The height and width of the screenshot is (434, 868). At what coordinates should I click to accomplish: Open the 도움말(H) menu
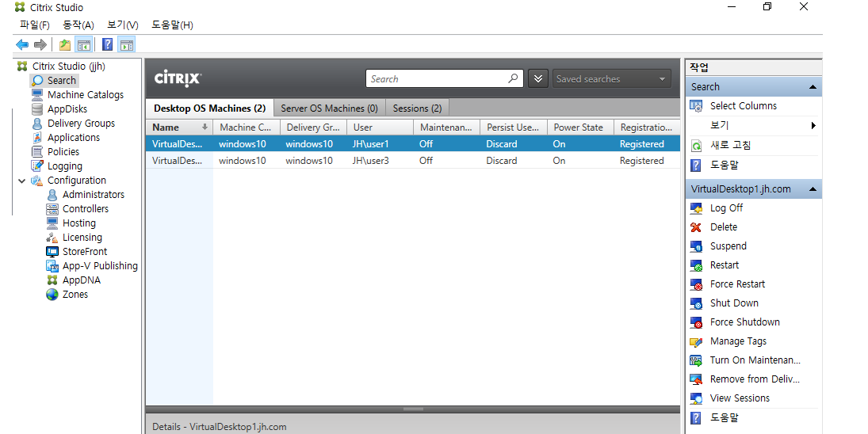(x=172, y=25)
